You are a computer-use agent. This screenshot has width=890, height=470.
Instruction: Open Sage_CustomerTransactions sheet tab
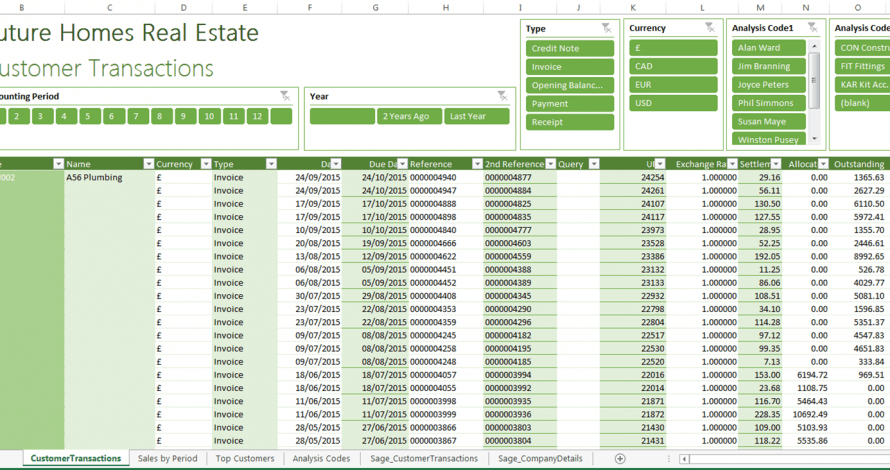coord(424,459)
